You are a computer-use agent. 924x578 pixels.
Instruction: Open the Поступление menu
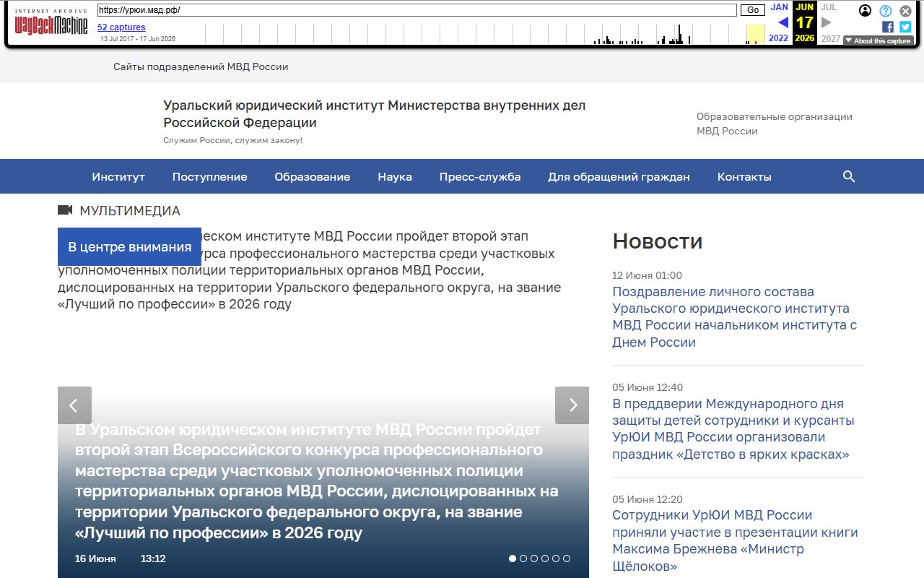click(209, 176)
